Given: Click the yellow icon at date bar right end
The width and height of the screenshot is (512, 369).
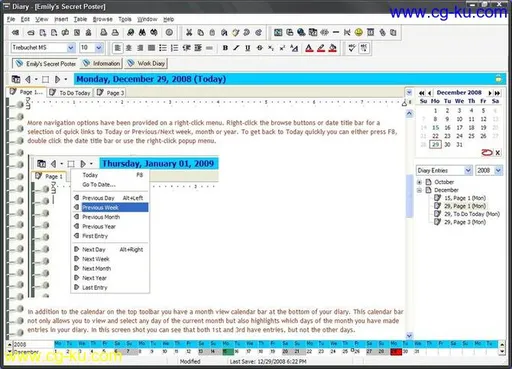Looking at the screenshot, I should (498, 79).
